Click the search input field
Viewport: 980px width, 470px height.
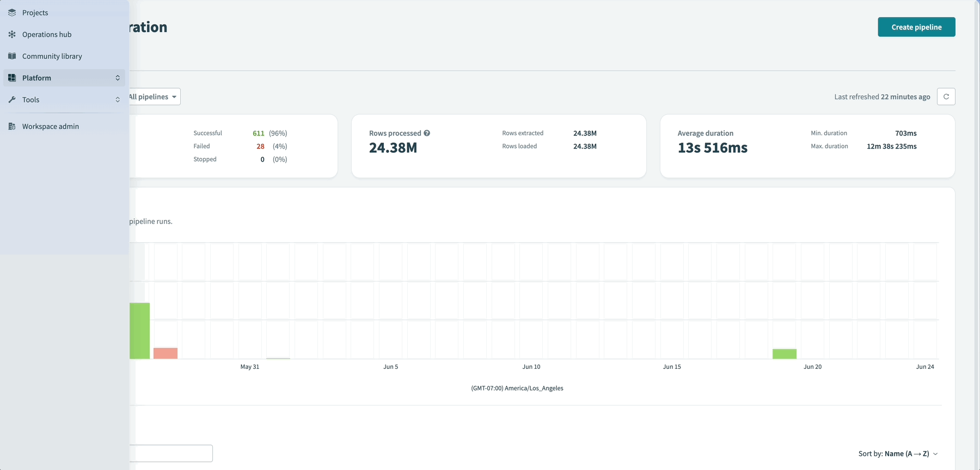click(171, 453)
